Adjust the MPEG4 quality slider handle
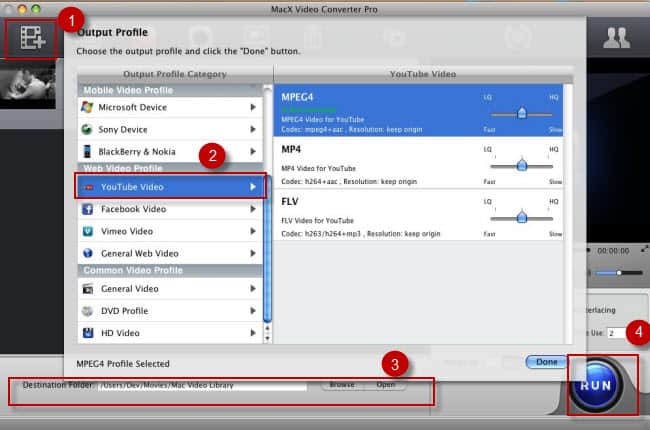 (522, 113)
